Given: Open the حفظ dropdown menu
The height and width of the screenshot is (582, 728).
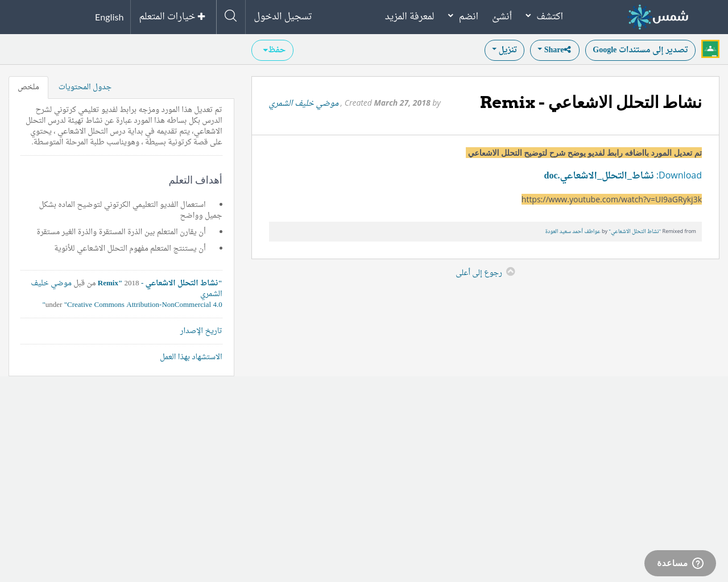Looking at the screenshot, I should pyautogui.click(x=272, y=49).
